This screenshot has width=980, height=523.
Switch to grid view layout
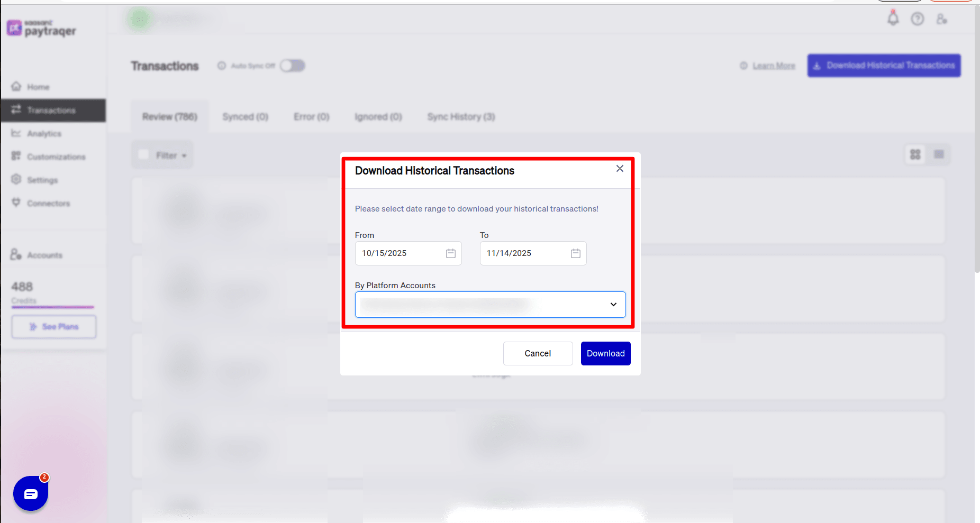[915, 154]
